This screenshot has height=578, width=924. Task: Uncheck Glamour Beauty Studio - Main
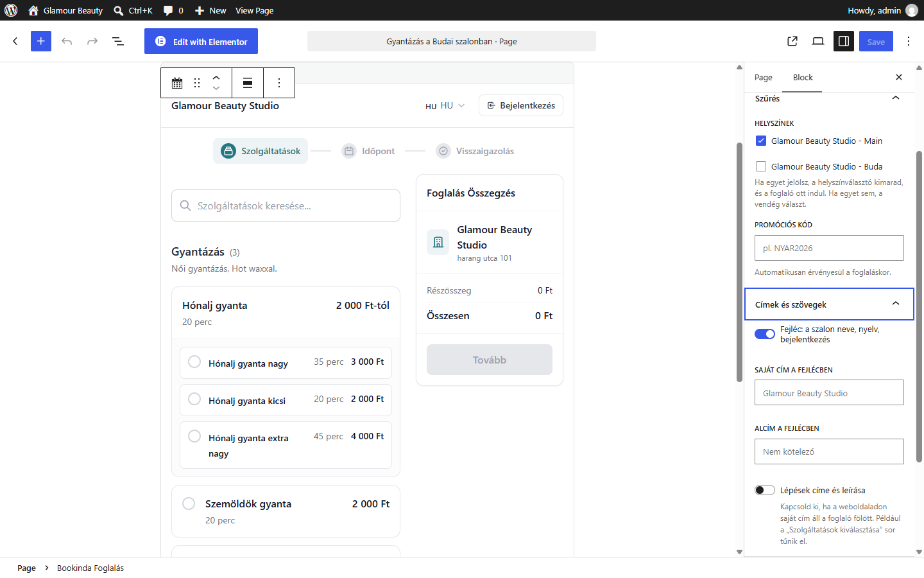(x=761, y=141)
